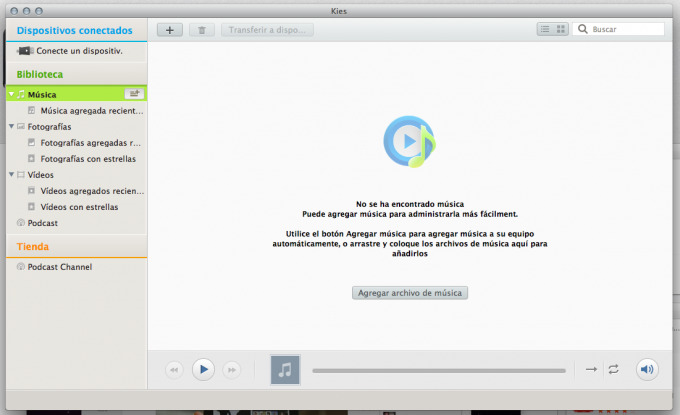
Task: Click the trash delete icon
Action: click(201, 30)
